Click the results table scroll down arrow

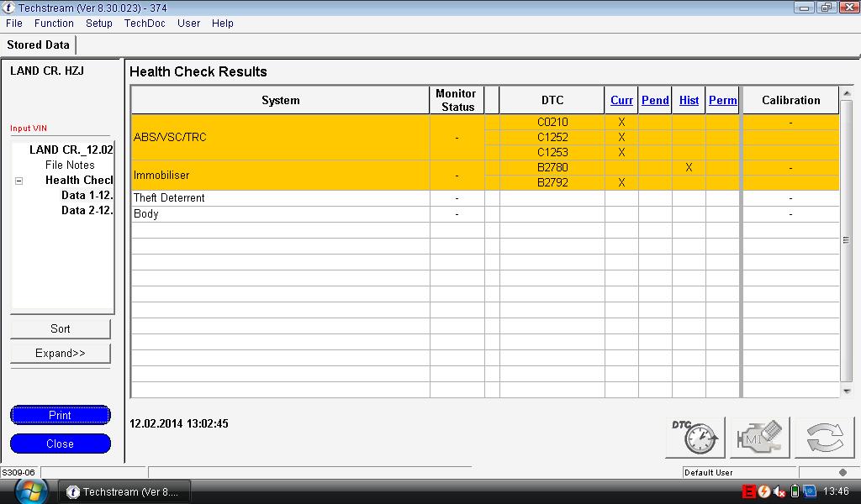[846, 391]
